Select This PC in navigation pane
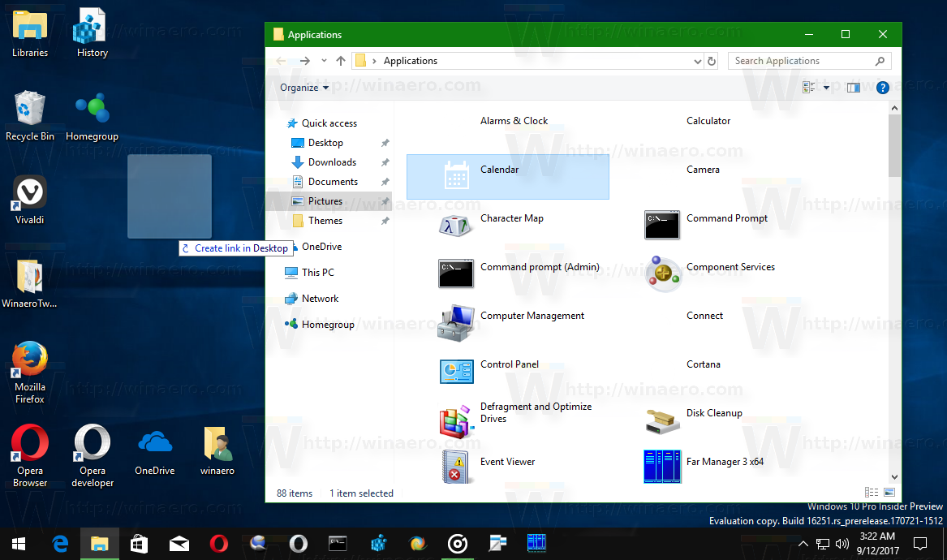 click(317, 273)
